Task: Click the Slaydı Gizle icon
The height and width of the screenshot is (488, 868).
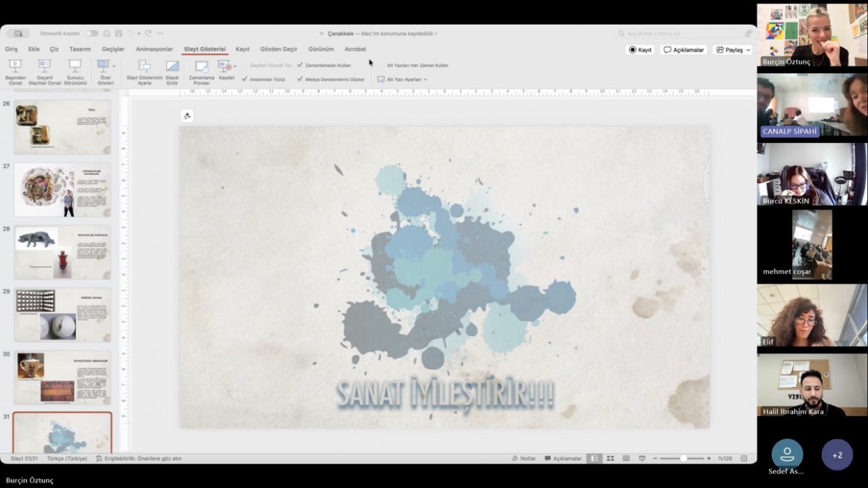Action: 172,66
